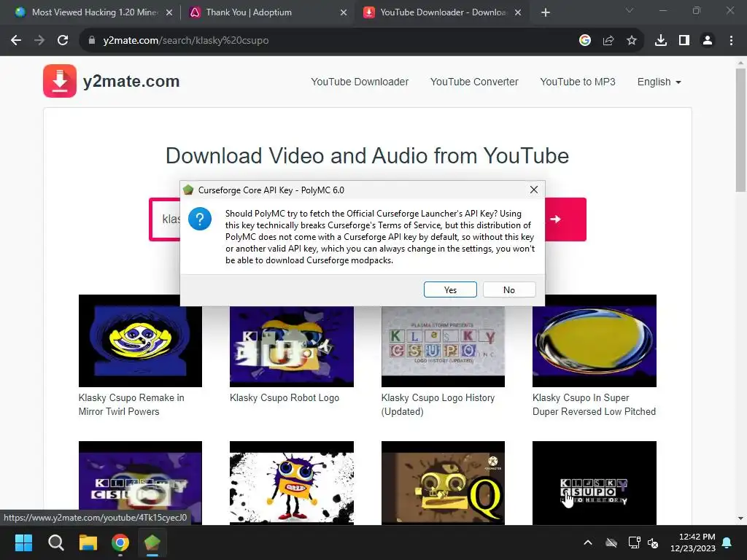Close the Most Viewed Hacking tab
The image size is (747, 560).
pyautogui.click(x=169, y=13)
